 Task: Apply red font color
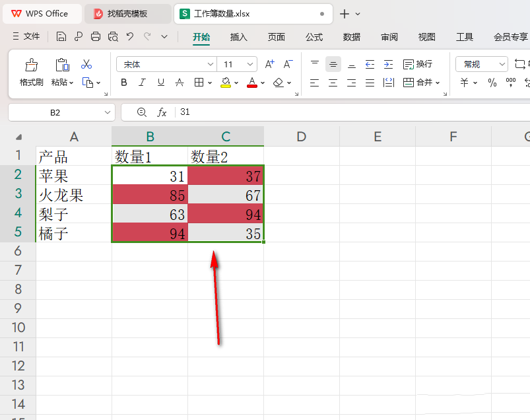(x=252, y=83)
